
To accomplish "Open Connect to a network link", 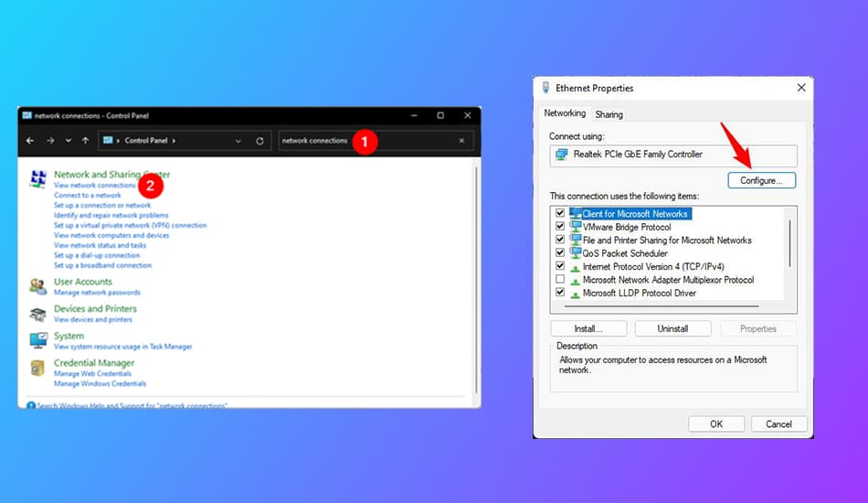I will coord(87,195).
